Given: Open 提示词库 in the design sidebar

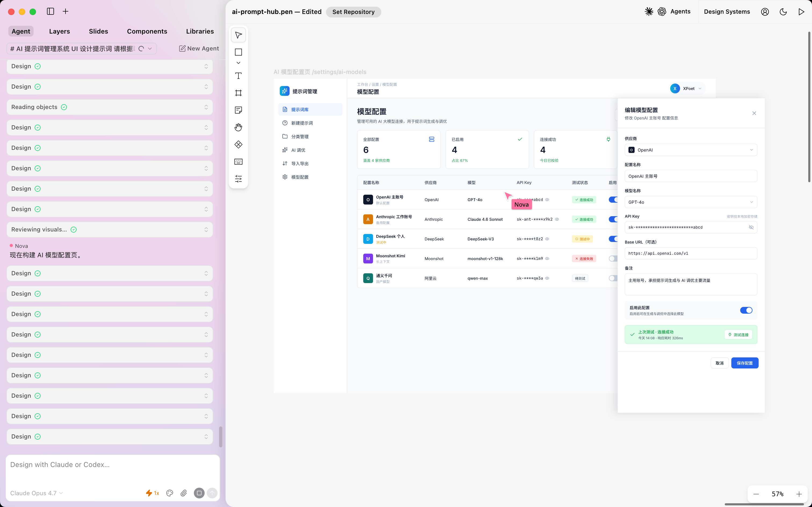Looking at the screenshot, I should [x=310, y=110].
